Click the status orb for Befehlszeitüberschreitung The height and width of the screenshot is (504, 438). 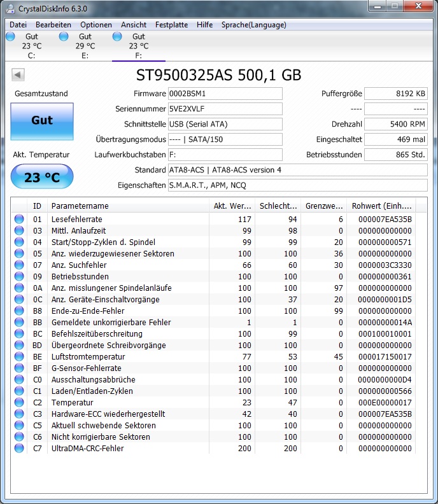click(x=19, y=333)
